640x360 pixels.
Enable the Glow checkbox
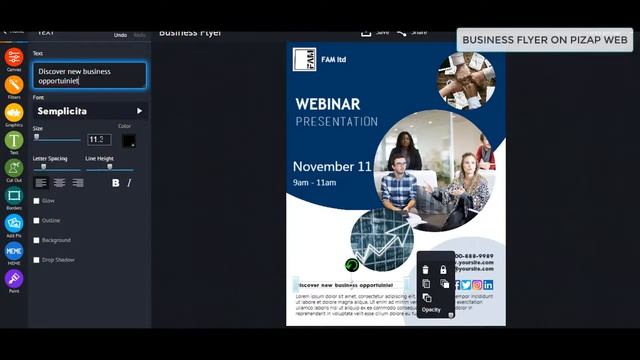coord(36,201)
